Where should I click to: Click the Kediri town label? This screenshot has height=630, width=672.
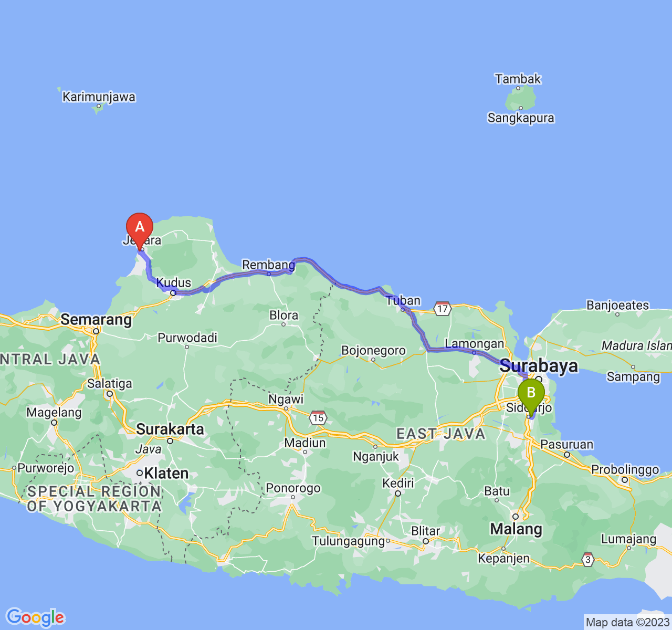398,482
